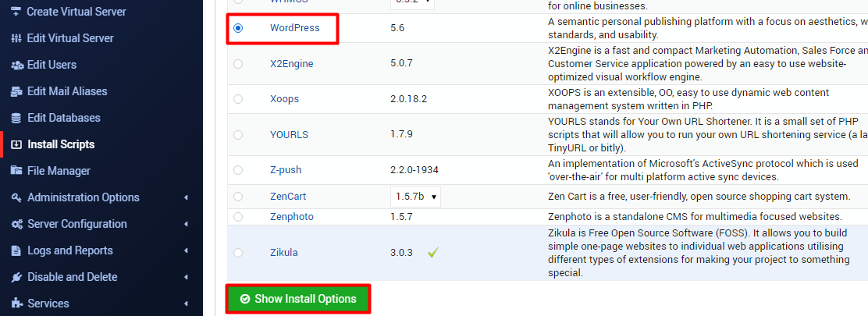
Task: Select the Z-push radio button
Action: tap(238, 170)
